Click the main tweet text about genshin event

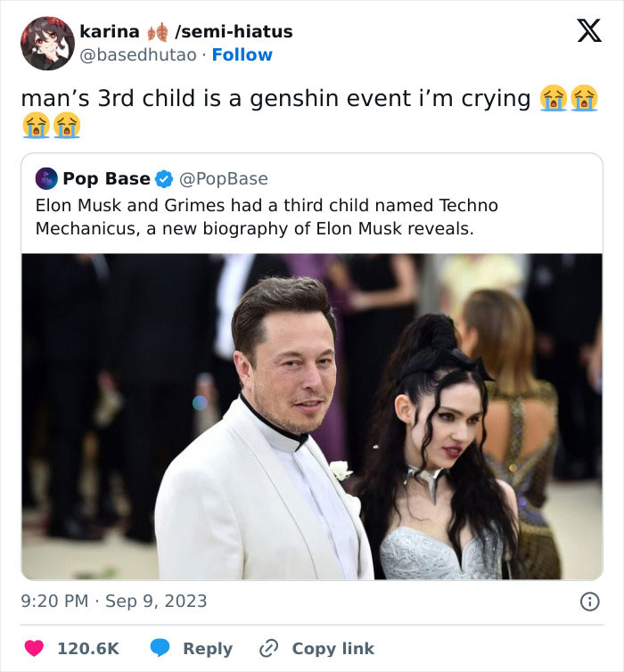coord(276,98)
